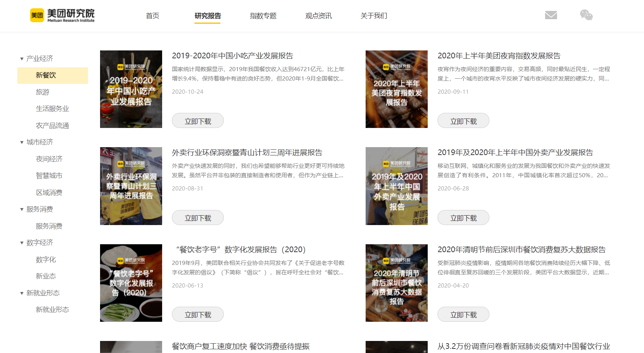Select 新业态 in the sidebar
Viewport: 644px width, 353px height.
coord(46,276)
